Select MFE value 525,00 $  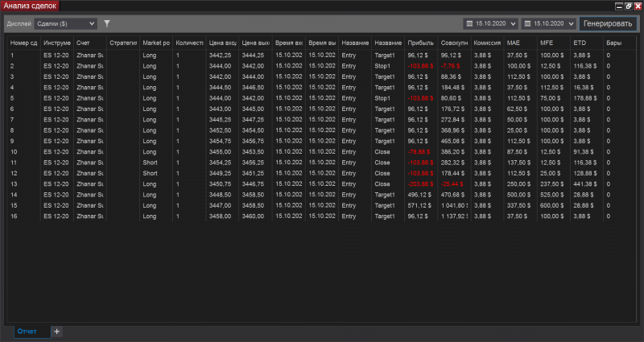[x=552, y=195]
